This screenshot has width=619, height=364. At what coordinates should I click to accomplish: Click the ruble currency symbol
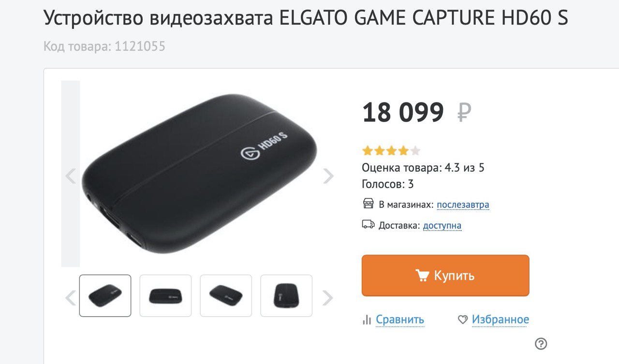(x=464, y=113)
